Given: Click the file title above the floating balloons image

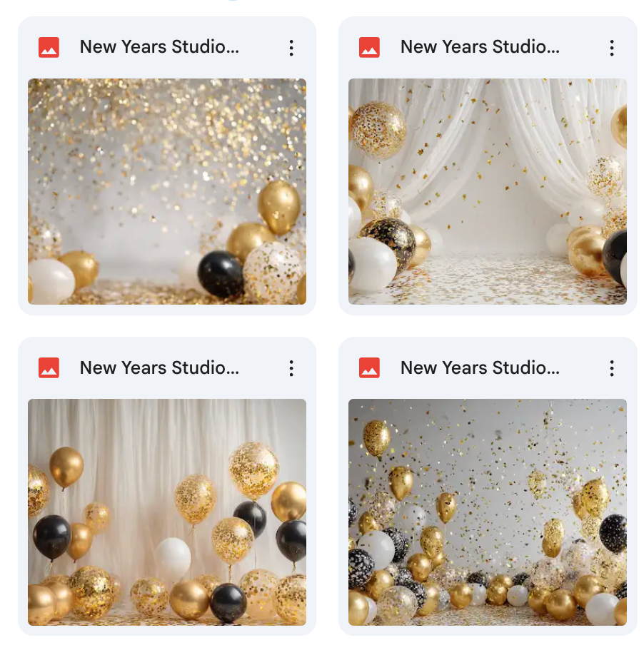Looking at the screenshot, I should point(159,367).
